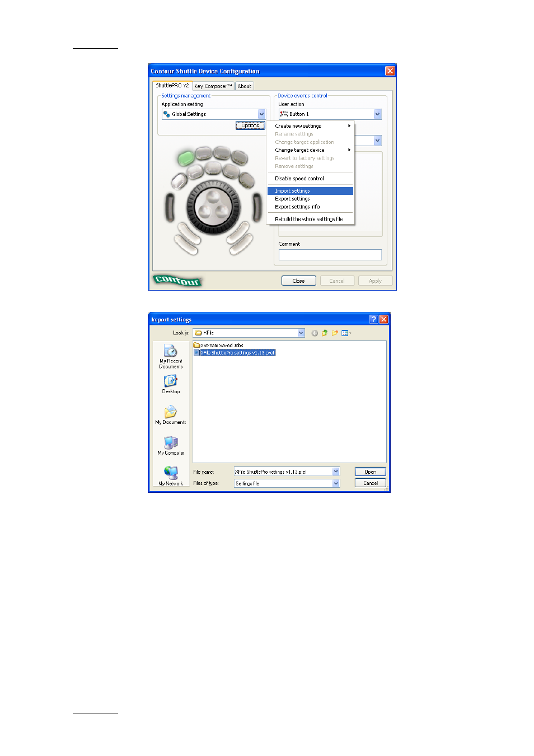Screen dimensions: 534x756
Task: Open My Recent Documents place
Action: 171,356
